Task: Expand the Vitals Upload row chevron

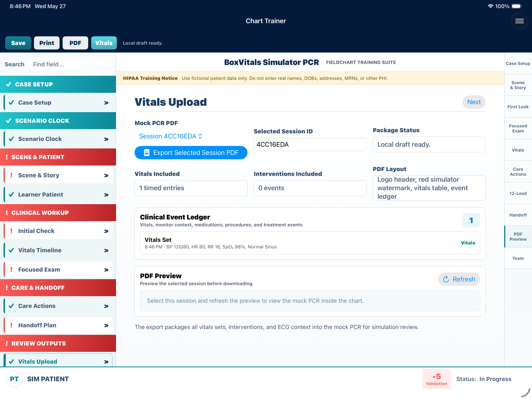Action: click(x=106, y=361)
